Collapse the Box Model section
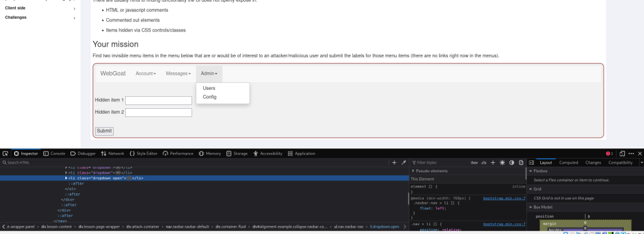The height and width of the screenshot is (234, 644). click(531, 208)
